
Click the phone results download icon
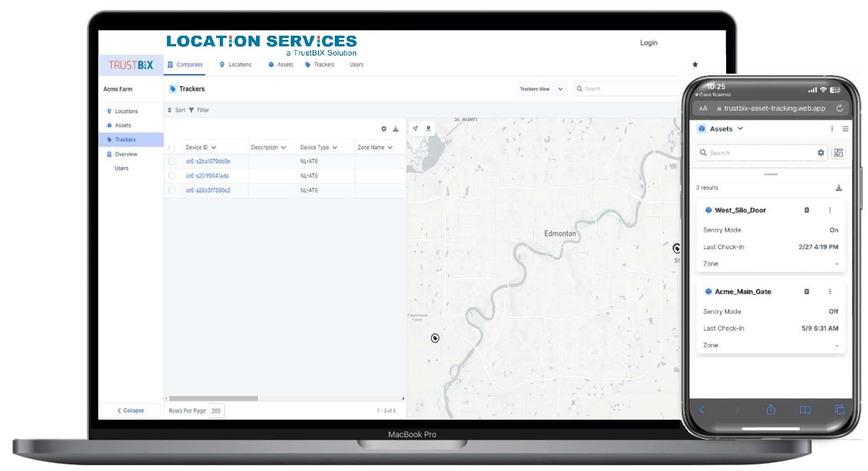[x=839, y=188]
